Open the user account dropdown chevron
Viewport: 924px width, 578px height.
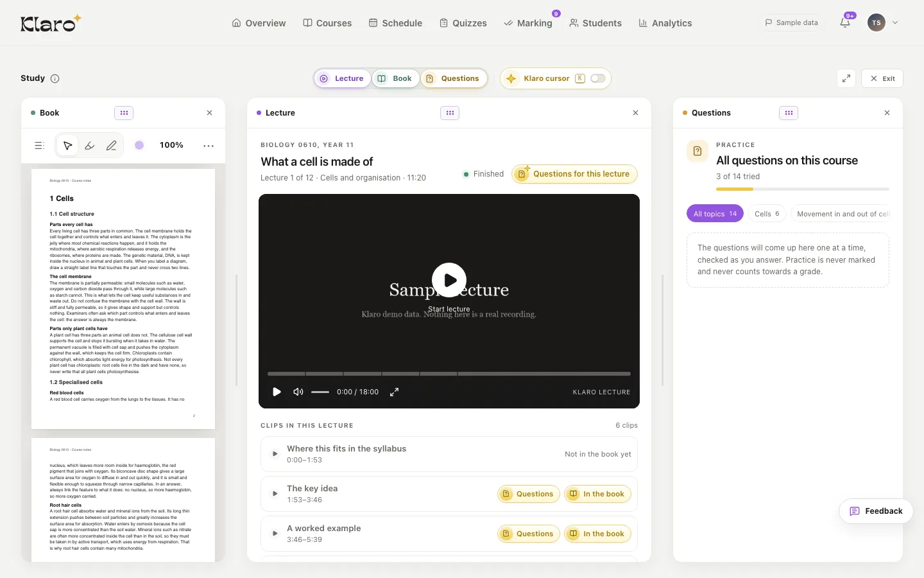895,22
